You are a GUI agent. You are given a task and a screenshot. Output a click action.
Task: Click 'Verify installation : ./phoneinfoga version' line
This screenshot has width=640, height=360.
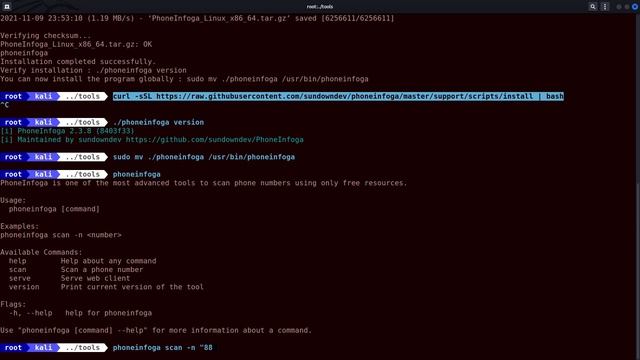click(x=93, y=70)
